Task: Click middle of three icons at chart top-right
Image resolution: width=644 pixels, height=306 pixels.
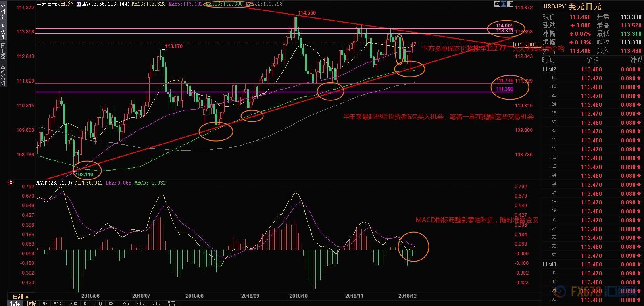Action: coord(503,4)
